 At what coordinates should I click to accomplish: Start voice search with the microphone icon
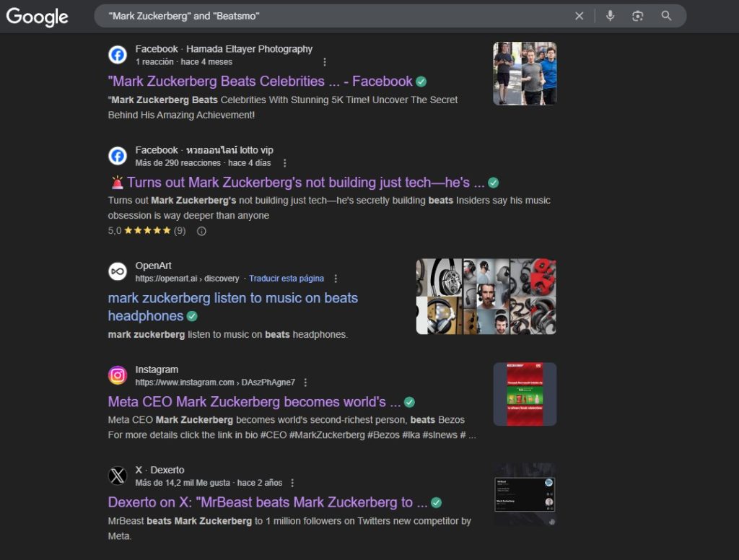click(x=610, y=16)
